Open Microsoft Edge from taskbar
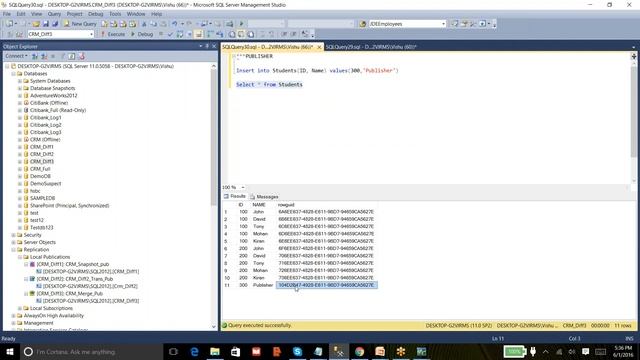 194,352
